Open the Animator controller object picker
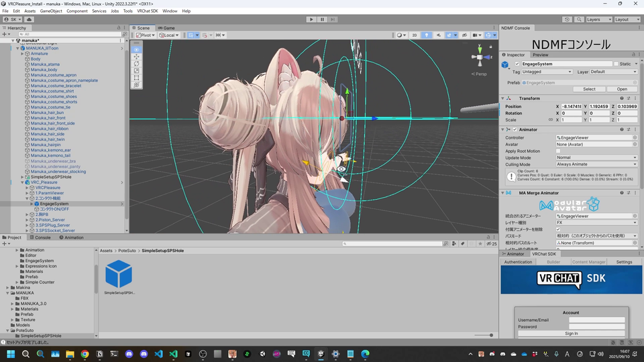This screenshot has width=644, height=362. coord(635,138)
